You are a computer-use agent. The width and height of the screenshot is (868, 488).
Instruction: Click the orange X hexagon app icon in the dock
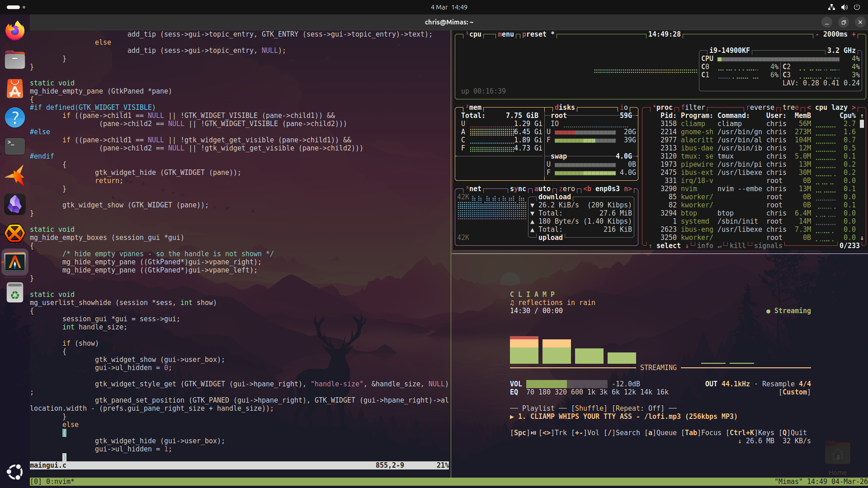(x=15, y=233)
